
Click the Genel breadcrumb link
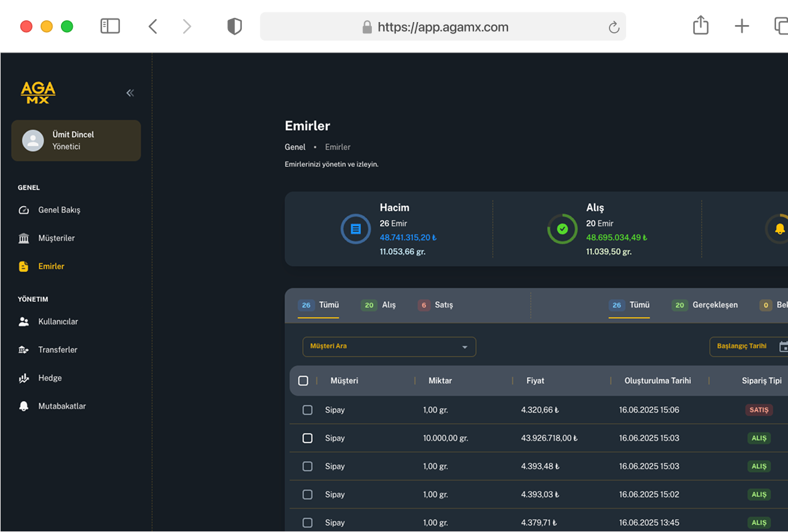pyautogui.click(x=295, y=147)
